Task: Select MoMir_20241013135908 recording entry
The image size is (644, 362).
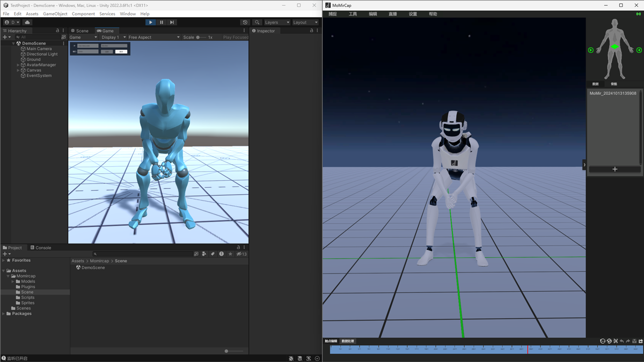Action: (613, 93)
